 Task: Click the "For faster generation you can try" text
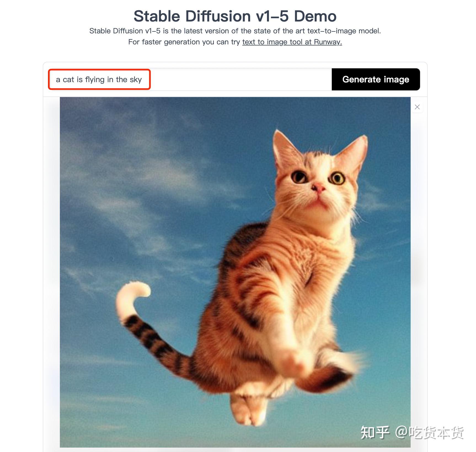pyautogui.click(x=184, y=42)
